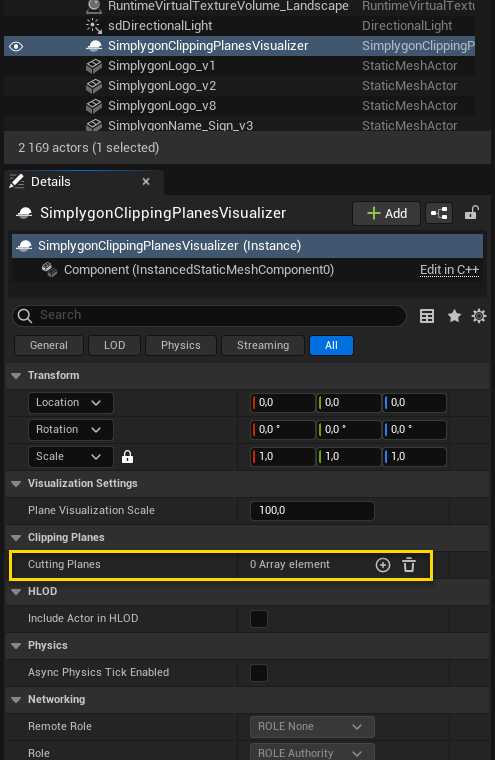Collapse the Transform section
Screen dimensions: 495x760
tap(16, 376)
